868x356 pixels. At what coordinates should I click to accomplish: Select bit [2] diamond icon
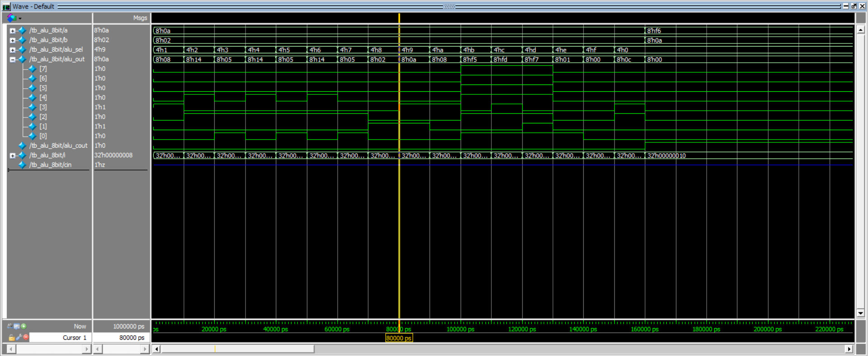tap(33, 117)
